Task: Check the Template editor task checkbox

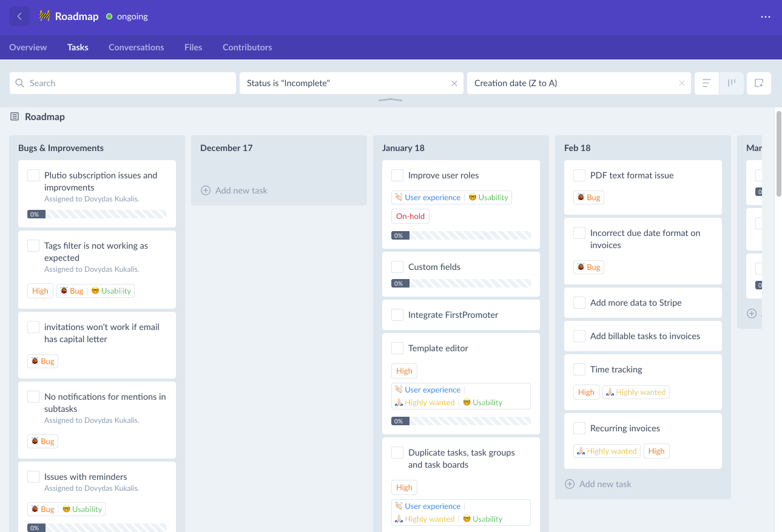Action: [x=397, y=348]
